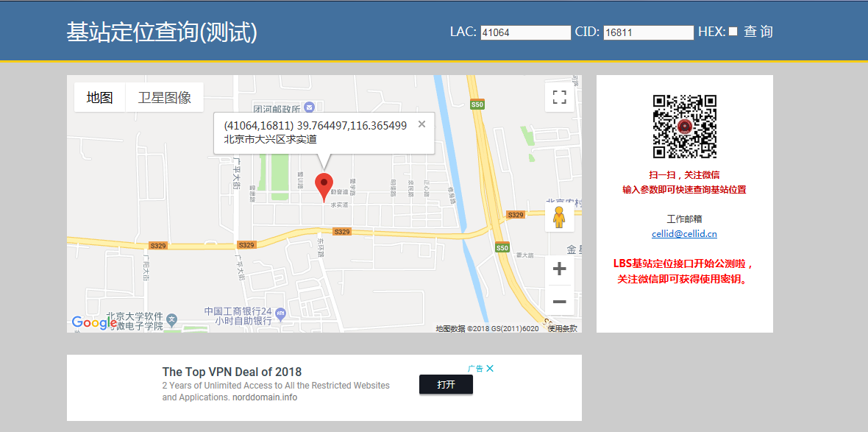Switch to 地图 map view
Screen dimensions: 868x432
click(99, 97)
